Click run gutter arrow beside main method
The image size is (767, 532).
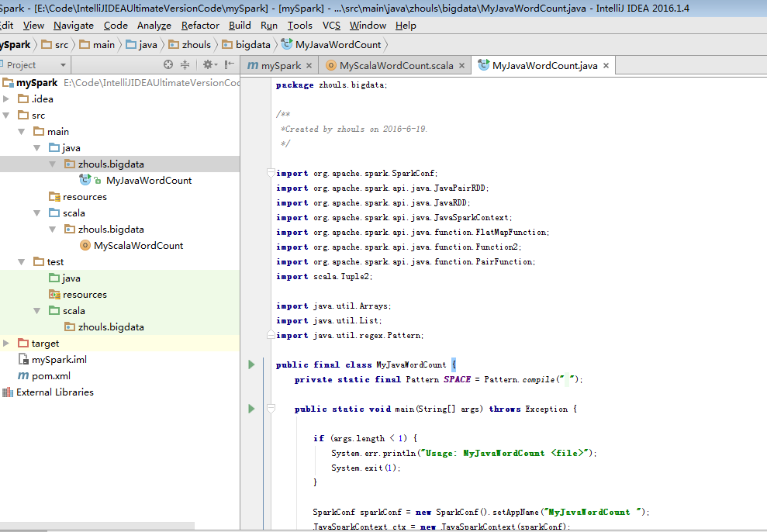pyautogui.click(x=251, y=408)
